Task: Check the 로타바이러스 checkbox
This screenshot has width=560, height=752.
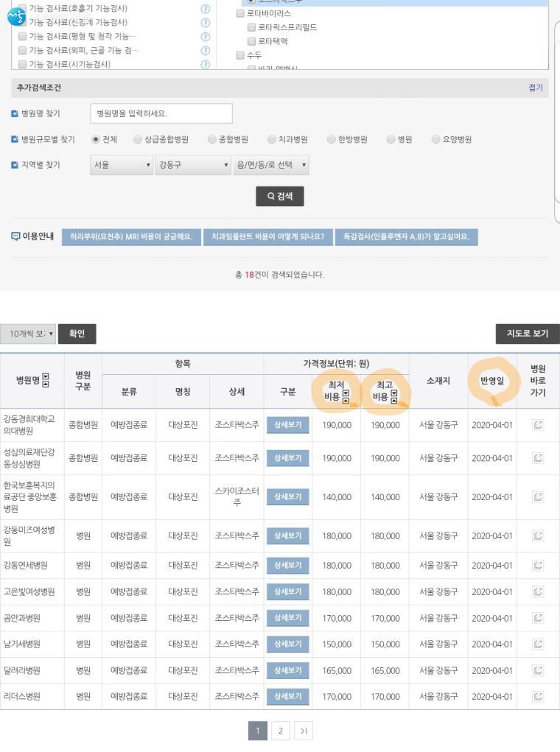Action: point(240,13)
